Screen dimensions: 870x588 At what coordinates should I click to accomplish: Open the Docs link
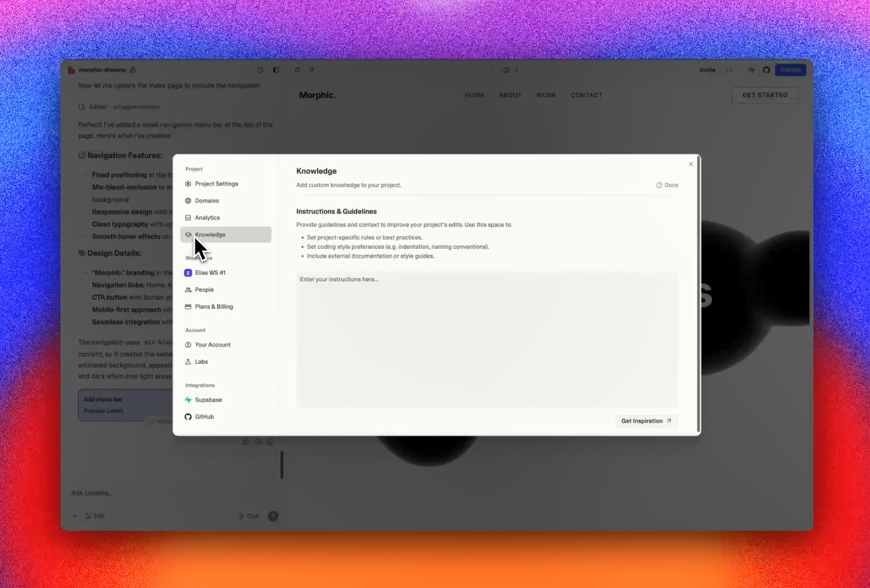point(667,185)
